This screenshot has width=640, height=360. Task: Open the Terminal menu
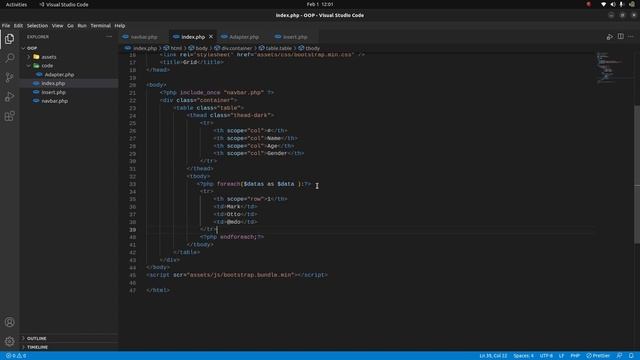[x=100, y=26]
